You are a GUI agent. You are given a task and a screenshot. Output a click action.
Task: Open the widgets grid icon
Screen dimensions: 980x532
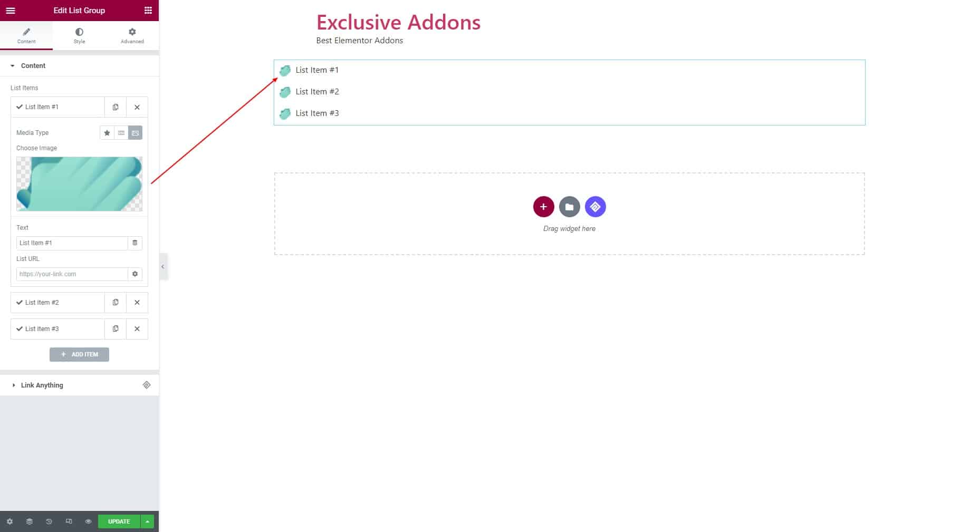148,11
